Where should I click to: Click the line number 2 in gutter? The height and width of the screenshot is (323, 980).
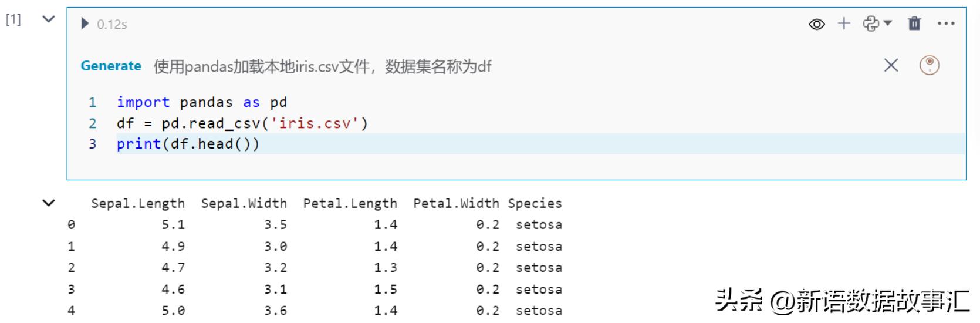92,123
